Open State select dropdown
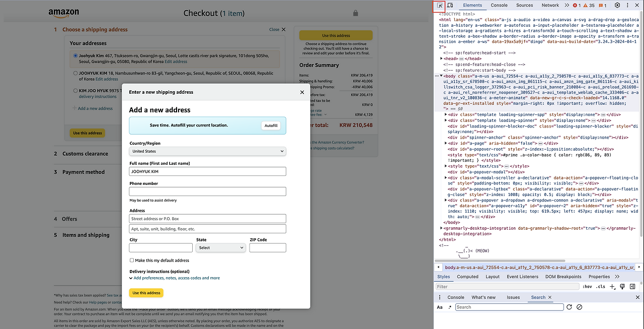Image resolution: width=644 pixels, height=329 pixels. coord(221,248)
